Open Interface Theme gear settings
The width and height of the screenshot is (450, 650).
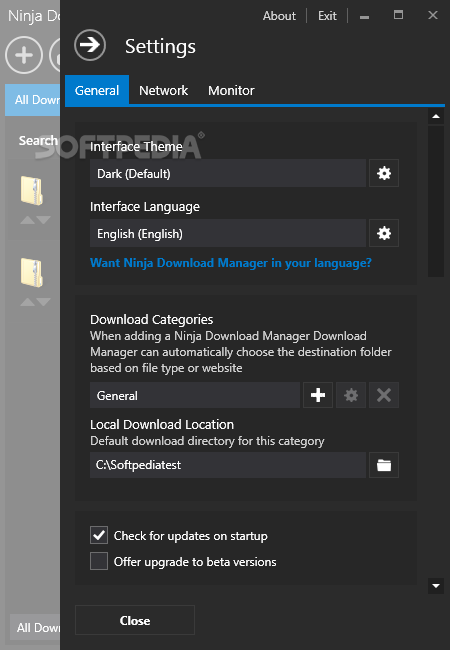point(384,173)
